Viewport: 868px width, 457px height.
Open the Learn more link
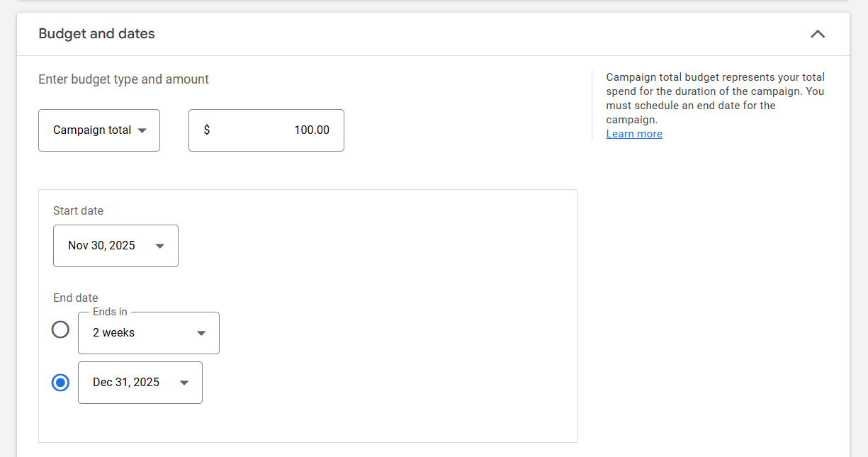[x=634, y=134]
